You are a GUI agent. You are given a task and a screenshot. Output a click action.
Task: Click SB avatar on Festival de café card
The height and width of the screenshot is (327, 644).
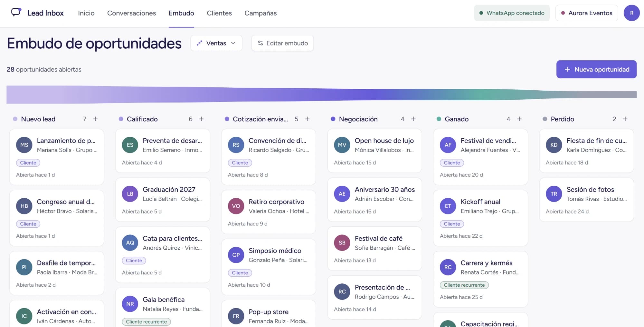pos(342,243)
